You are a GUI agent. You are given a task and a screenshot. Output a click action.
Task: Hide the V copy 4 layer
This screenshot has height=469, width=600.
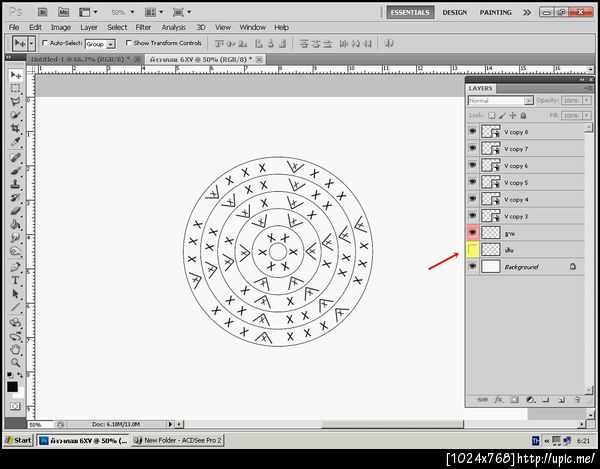pyautogui.click(x=473, y=199)
